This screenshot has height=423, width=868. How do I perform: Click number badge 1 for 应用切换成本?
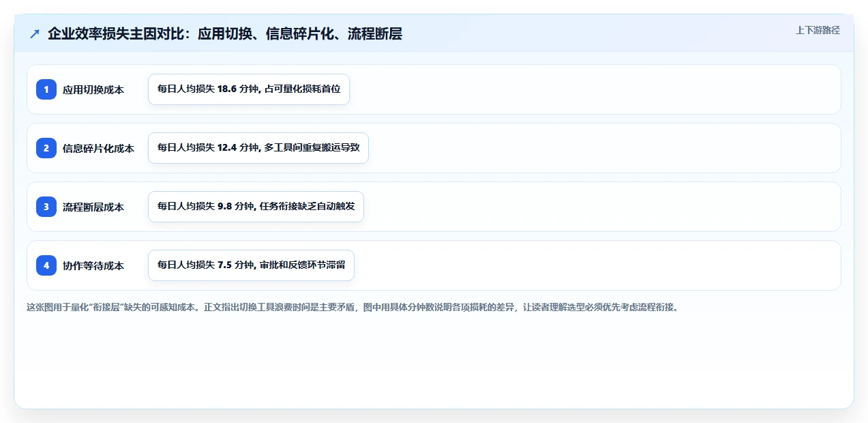pos(46,89)
